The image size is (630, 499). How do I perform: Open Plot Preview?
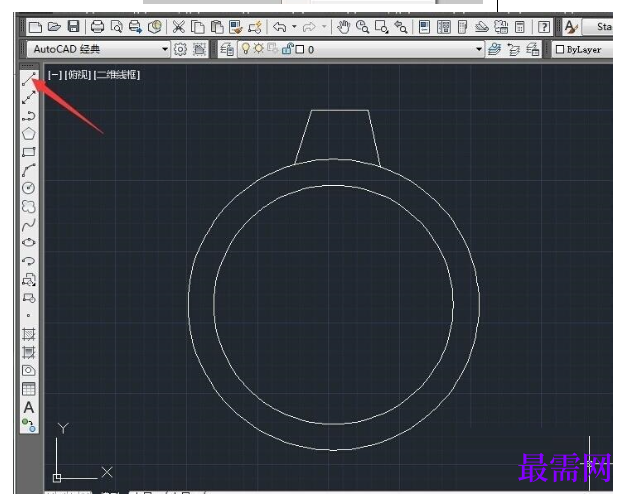[x=117, y=27]
